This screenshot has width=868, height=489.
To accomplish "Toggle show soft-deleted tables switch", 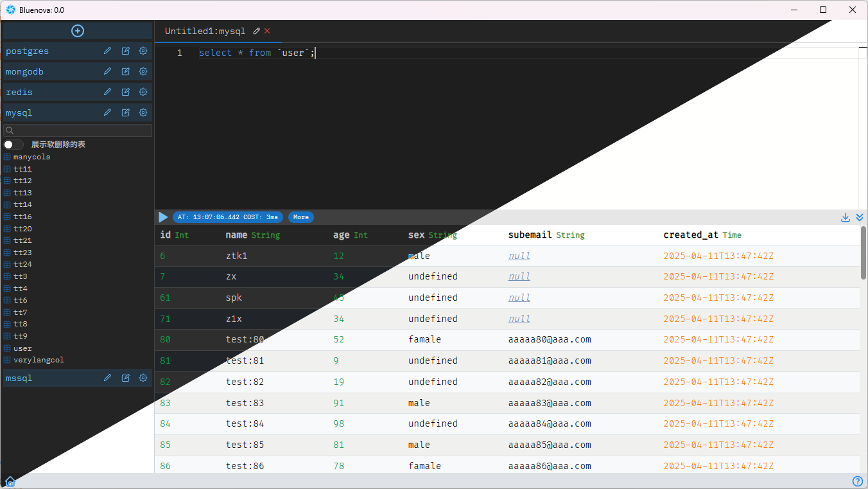I will click(x=13, y=145).
